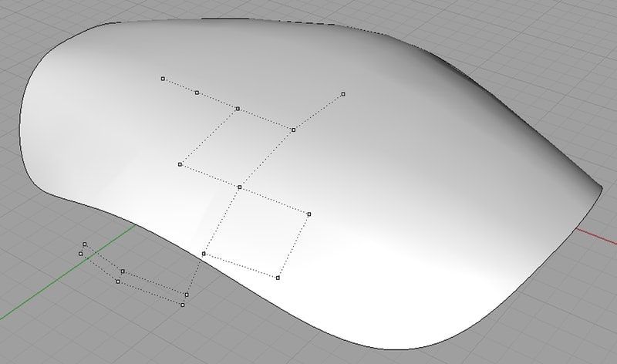Pick the bottom corner point of the lower square
Screen dimensions: 617x364
pyautogui.click(x=278, y=278)
